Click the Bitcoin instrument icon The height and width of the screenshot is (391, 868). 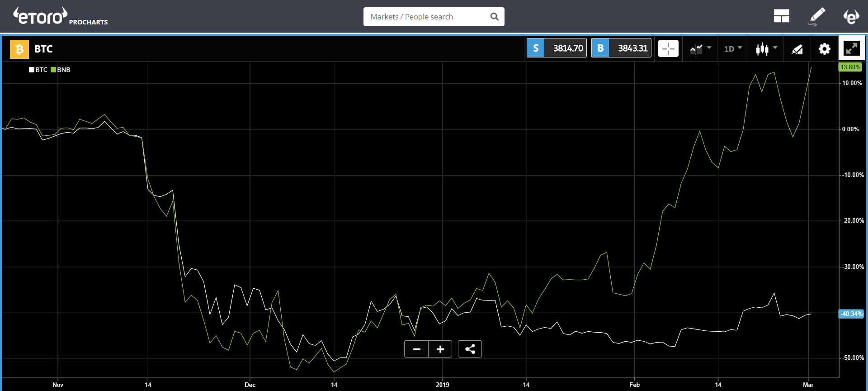pos(19,49)
